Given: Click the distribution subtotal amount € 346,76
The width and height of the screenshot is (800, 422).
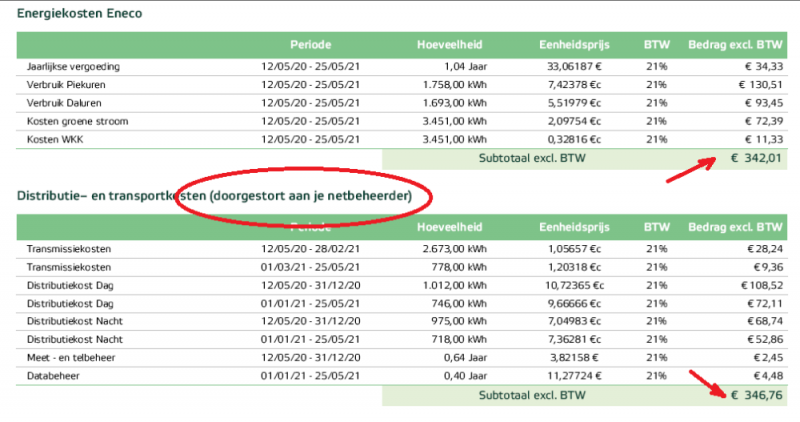Looking at the screenshot, I should (755, 395).
